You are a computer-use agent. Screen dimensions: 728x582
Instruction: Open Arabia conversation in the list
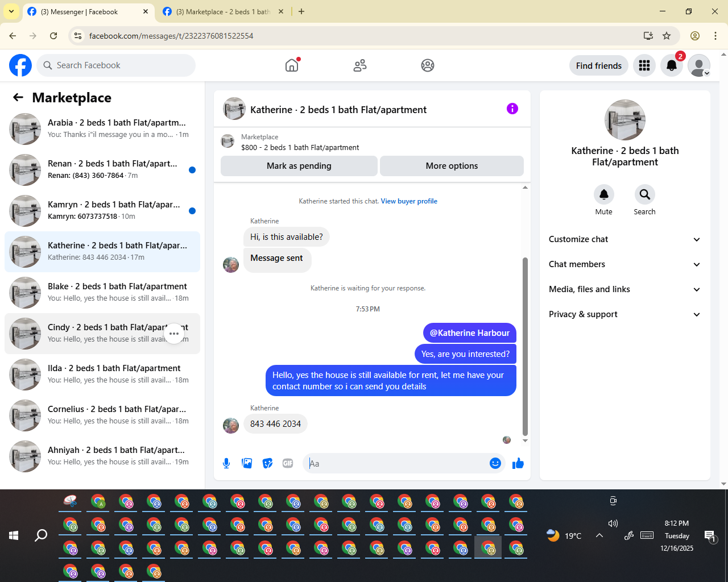tap(102, 129)
